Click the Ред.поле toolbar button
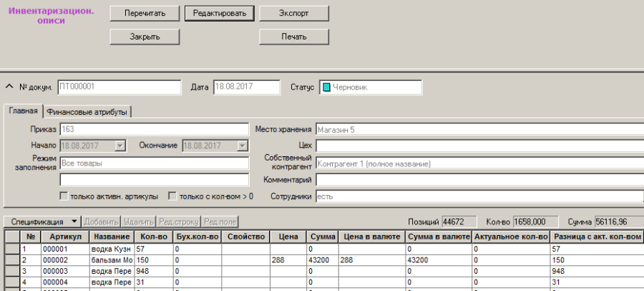Image resolution: width=644 pixels, height=291 pixels. click(x=220, y=222)
